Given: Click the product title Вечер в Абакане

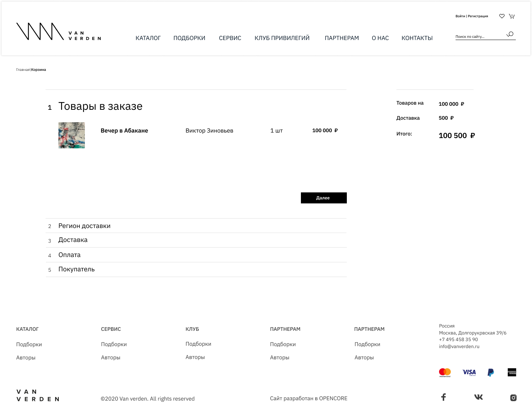Looking at the screenshot, I should (124, 131).
